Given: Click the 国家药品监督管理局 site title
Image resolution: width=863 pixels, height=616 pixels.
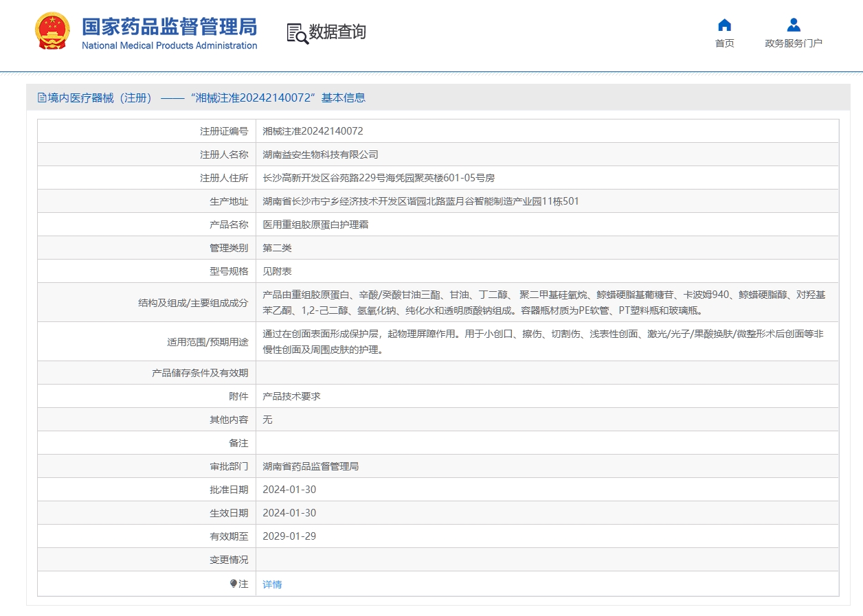Looking at the screenshot, I should (x=169, y=26).
